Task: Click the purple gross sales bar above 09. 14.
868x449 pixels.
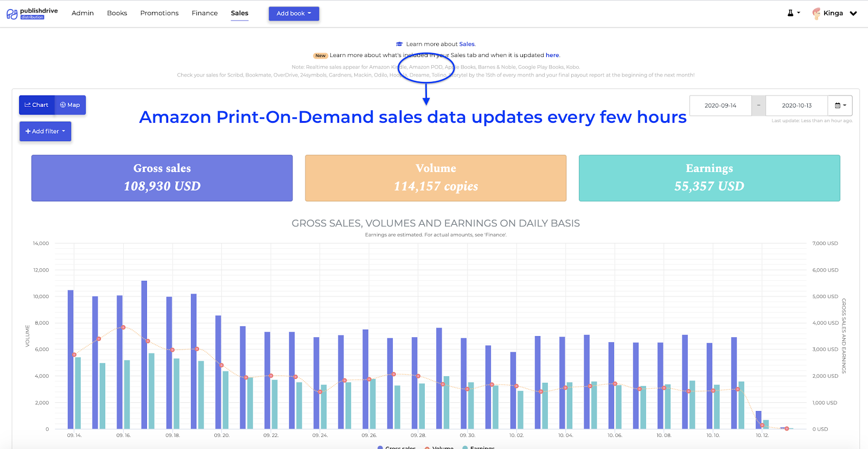Action: [x=71, y=359]
